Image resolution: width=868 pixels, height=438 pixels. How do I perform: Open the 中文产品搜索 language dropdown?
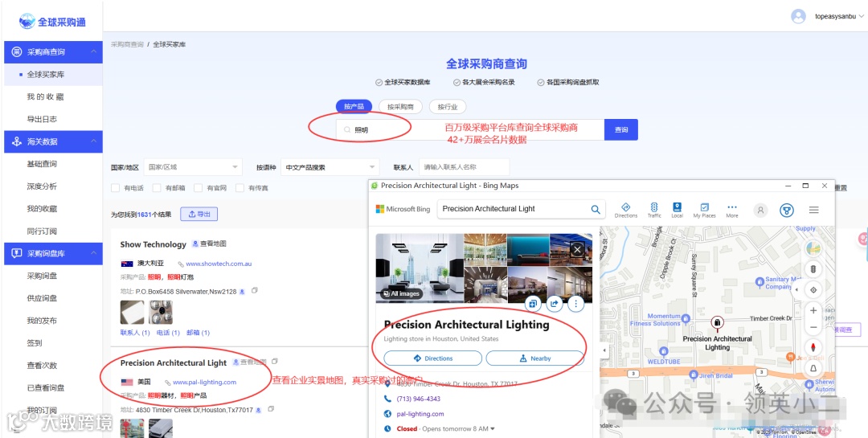pos(330,166)
